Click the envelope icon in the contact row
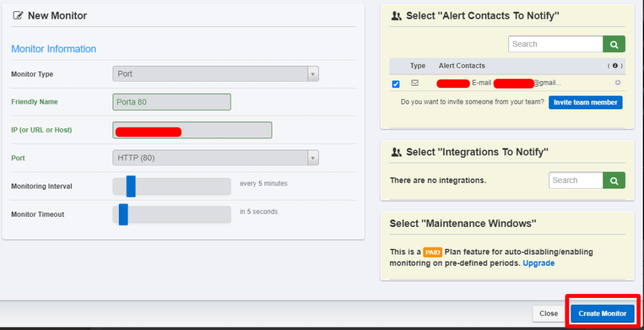 [x=414, y=83]
